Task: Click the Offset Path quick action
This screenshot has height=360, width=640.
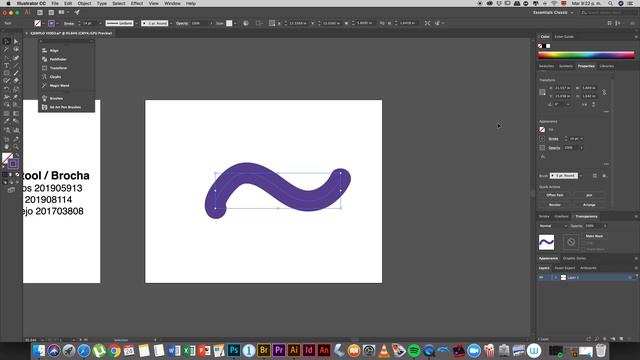Action: click(x=555, y=195)
